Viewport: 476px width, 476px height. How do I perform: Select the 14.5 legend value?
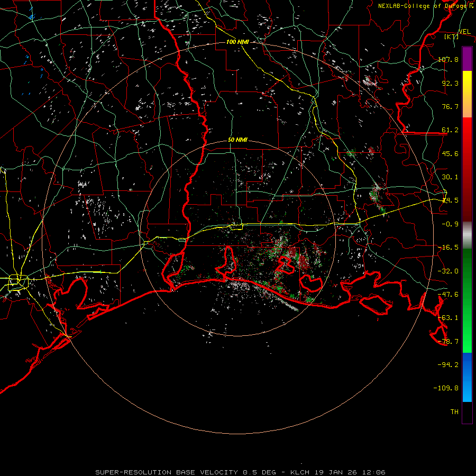coord(450,200)
